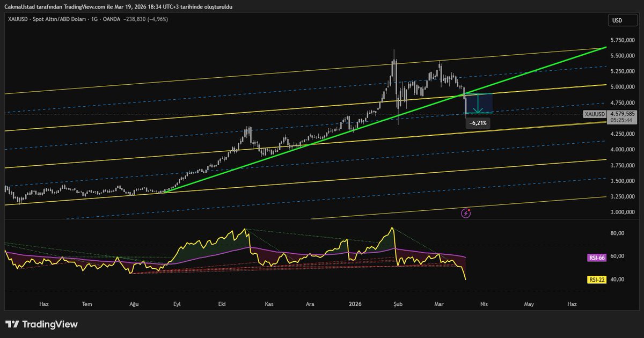Screen dimensions: 644x338
Task: Click the −6,21% measurement label
Action: coord(478,123)
